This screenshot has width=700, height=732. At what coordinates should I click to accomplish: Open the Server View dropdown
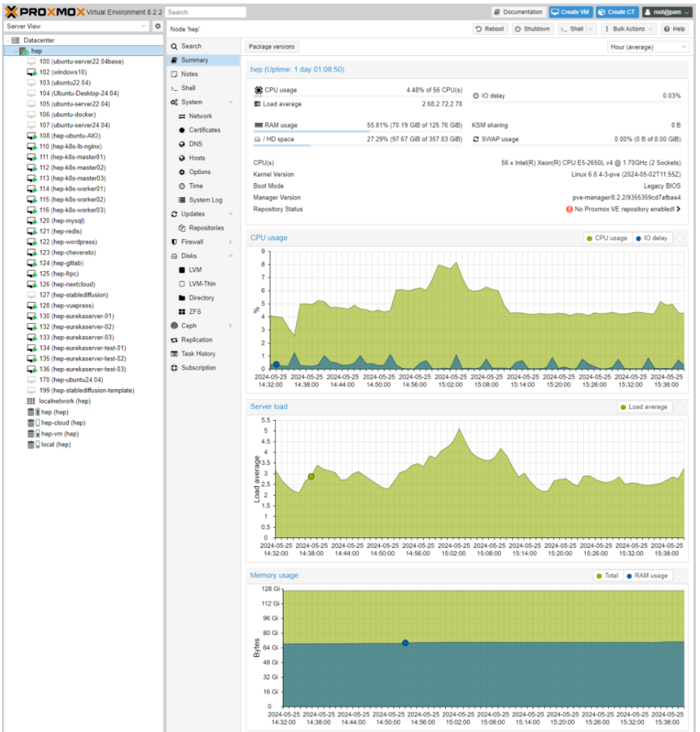pos(144,26)
